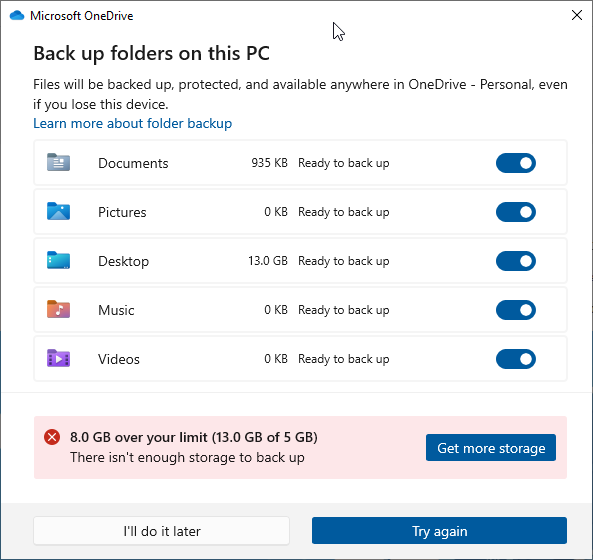This screenshot has height=560, width=593.
Task: Turn off Documents backup toggle
Action: point(516,163)
